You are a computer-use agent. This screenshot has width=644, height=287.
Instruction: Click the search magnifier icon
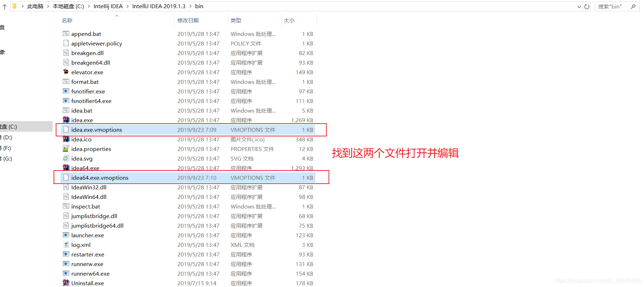(x=633, y=6)
